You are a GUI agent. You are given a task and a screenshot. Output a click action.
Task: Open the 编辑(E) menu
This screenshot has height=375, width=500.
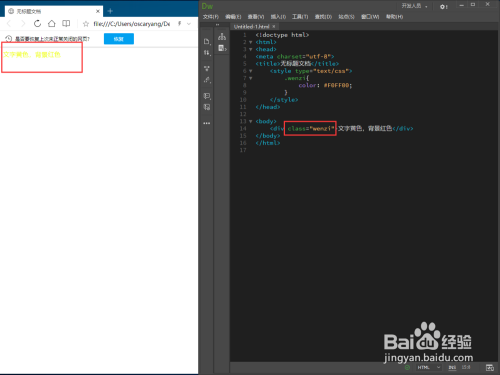coord(233,17)
